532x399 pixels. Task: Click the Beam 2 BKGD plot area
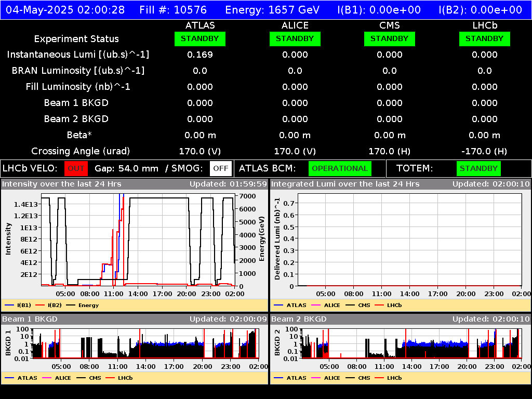point(411,343)
